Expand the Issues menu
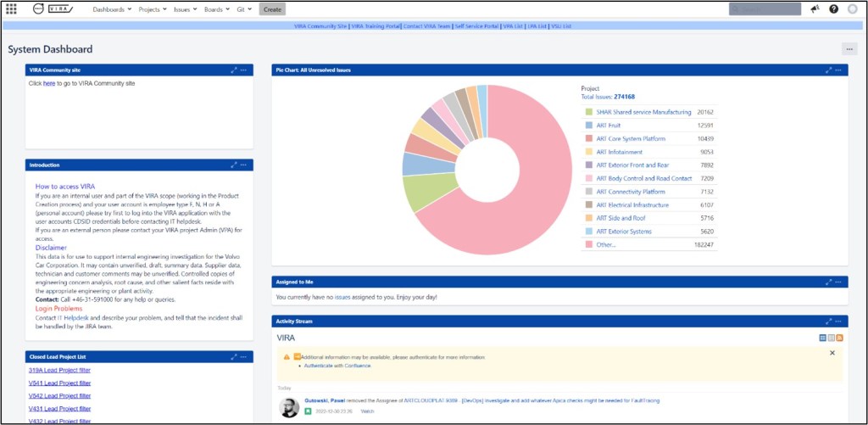The height and width of the screenshot is (425, 868). [x=186, y=9]
